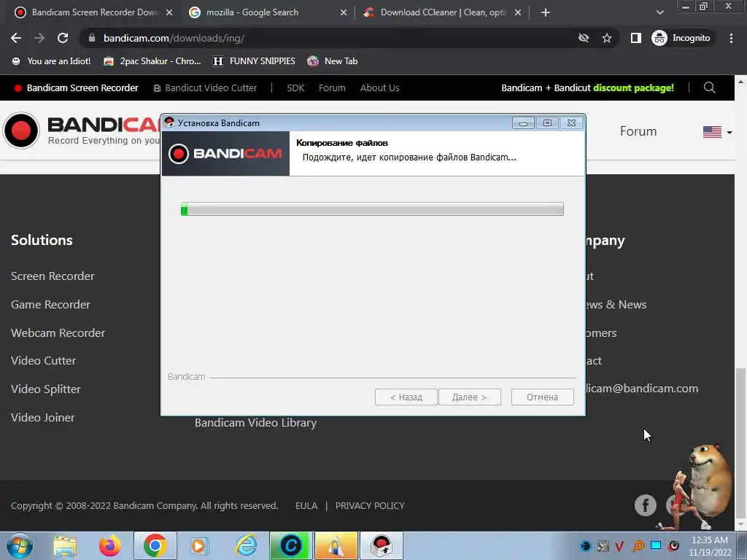Open 2pac Shakur bookmark
The height and width of the screenshot is (560, 747).
pyautogui.click(x=152, y=61)
